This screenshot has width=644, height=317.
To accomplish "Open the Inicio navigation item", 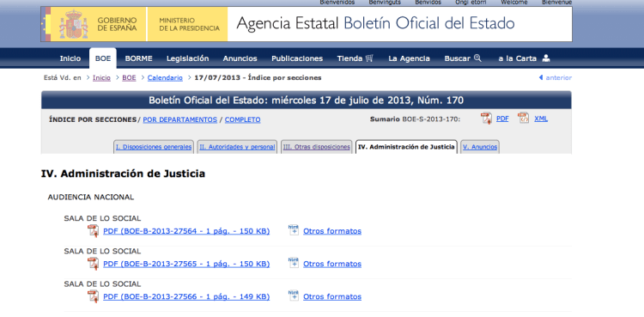I will 70,58.
